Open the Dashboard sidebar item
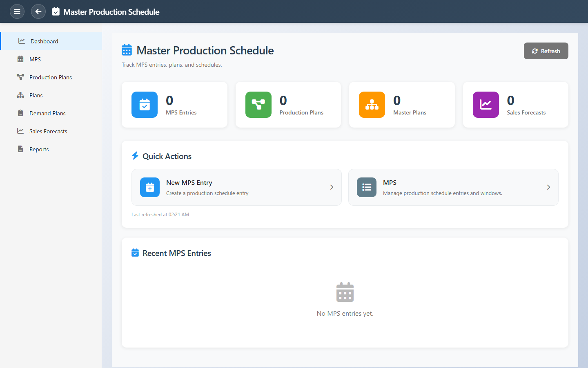 click(44, 41)
